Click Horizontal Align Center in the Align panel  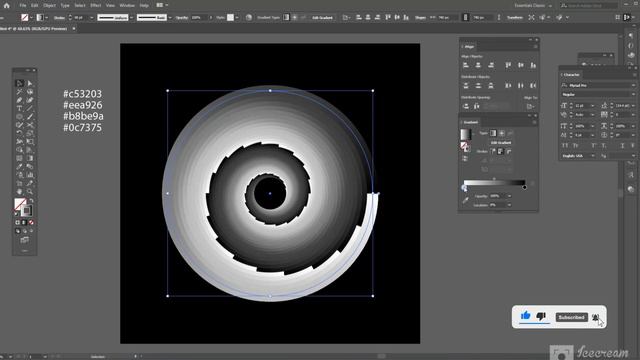click(x=478, y=65)
